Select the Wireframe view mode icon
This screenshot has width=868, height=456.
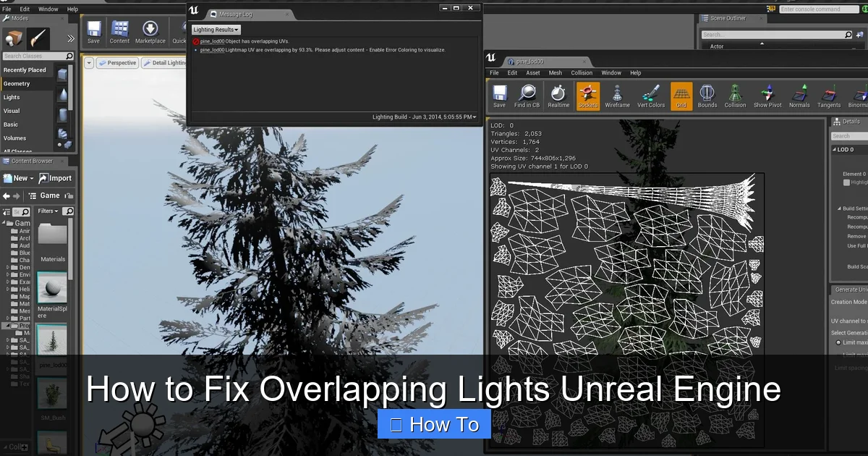pos(617,95)
